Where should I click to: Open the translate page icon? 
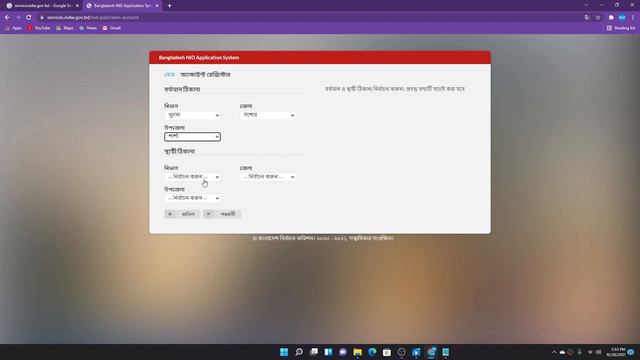pos(587,18)
